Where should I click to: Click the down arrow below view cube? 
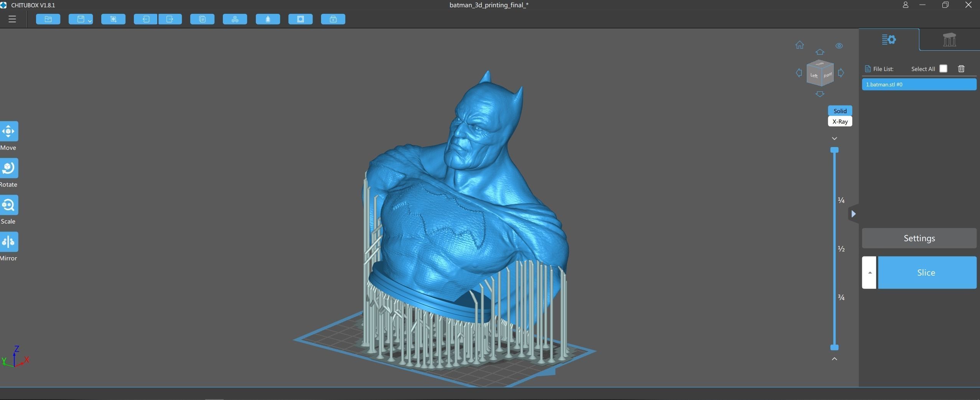coord(820,94)
